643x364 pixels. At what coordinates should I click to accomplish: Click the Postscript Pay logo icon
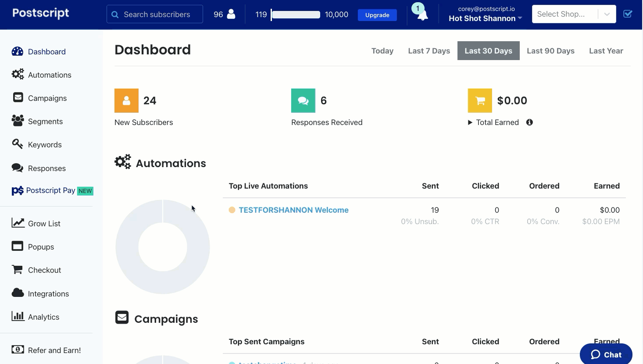pos(18,191)
